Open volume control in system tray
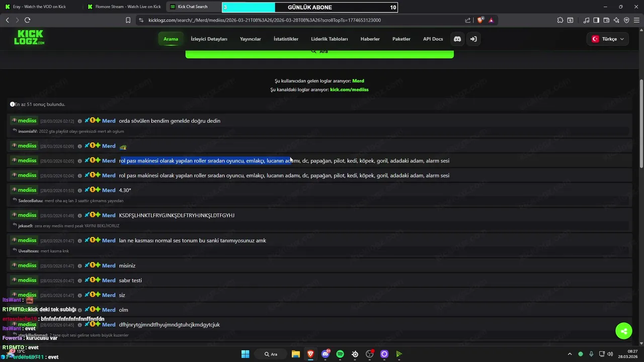The height and width of the screenshot is (362, 644). (610, 354)
